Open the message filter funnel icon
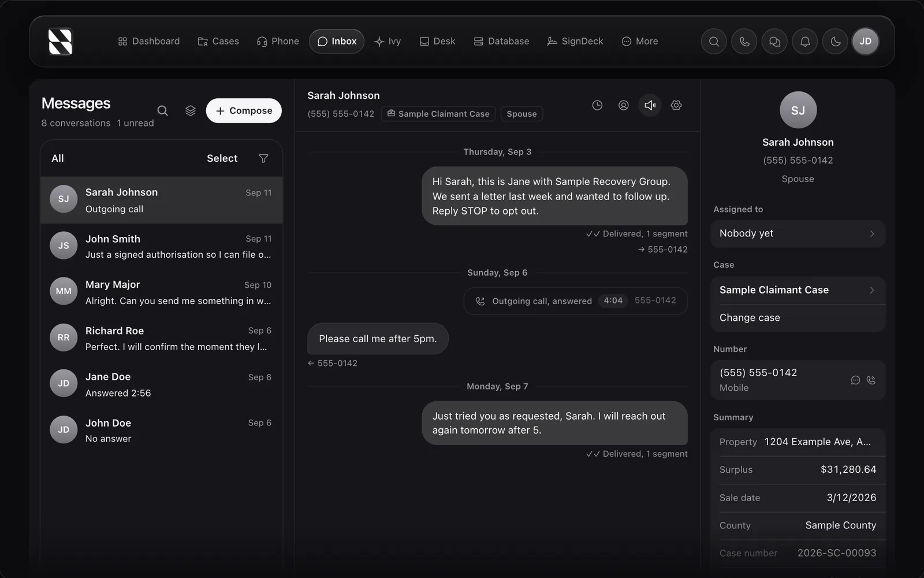Image resolution: width=924 pixels, height=578 pixels. (x=263, y=158)
